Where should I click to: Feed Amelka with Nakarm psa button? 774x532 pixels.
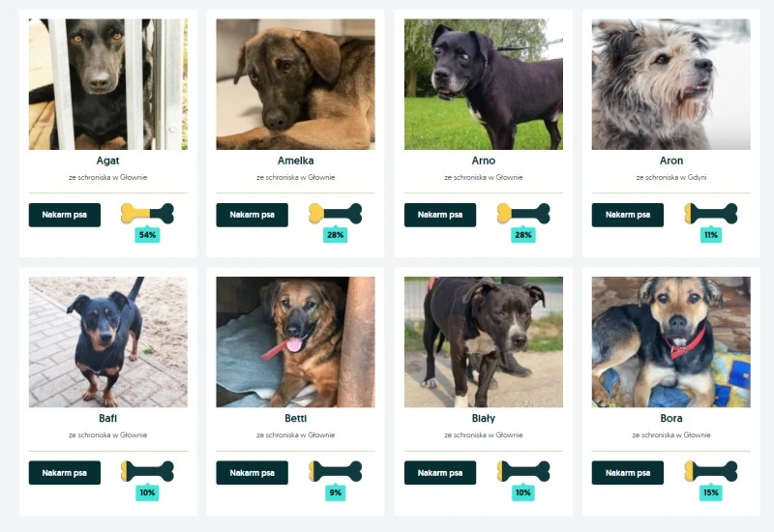253,215
